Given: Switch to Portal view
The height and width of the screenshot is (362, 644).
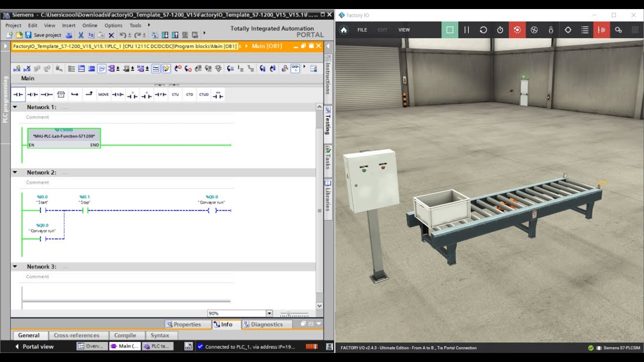Looking at the screenshot, I should [34, 346].
